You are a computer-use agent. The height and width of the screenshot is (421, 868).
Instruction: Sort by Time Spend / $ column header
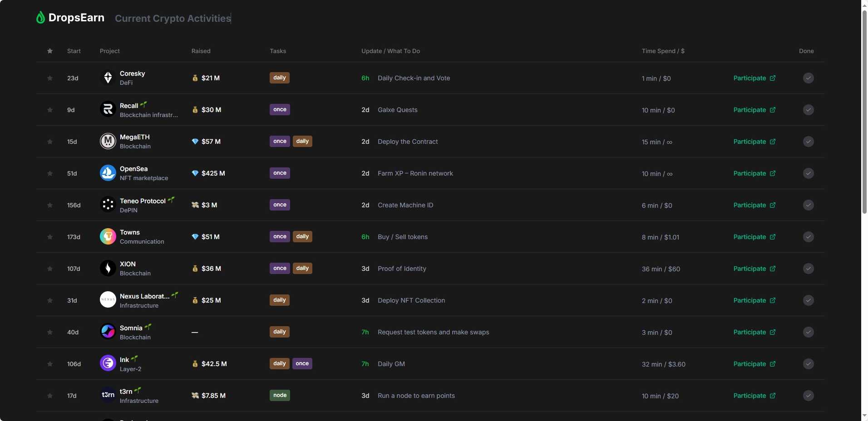pos(663,51)
